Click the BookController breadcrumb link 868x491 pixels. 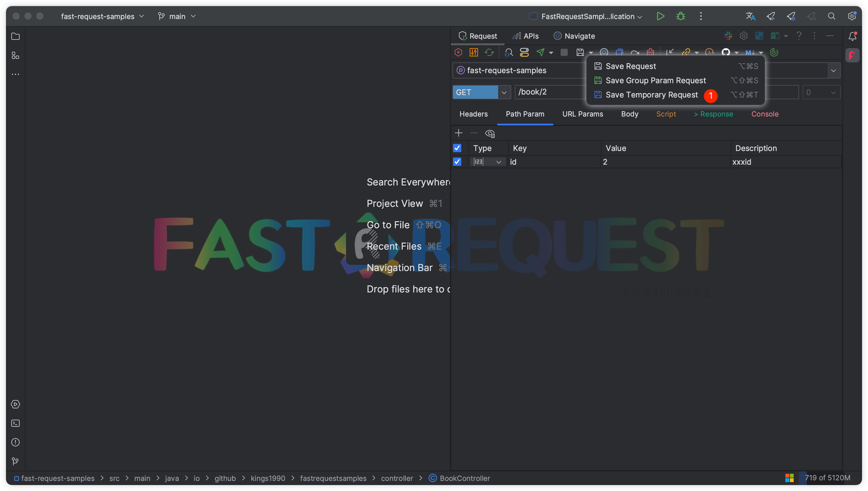coord(464,478)
